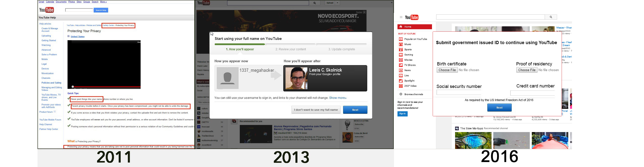
Task: Open Partner Help Center link
Action: pos(49,129)
